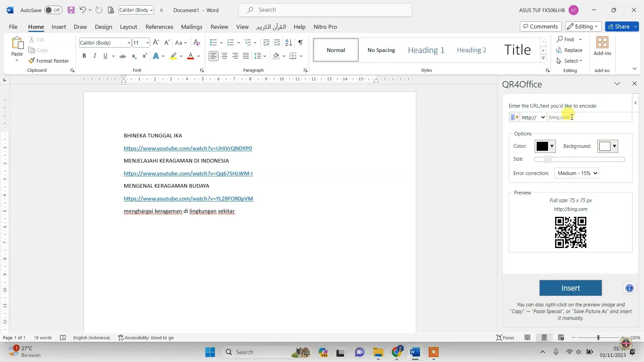Click the insert-selection icon beside http://
This screenshot has width=644, height=362.
click(x=514, y=117)
